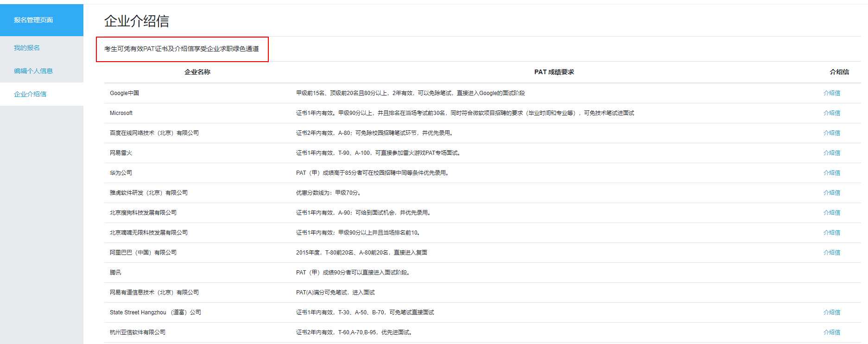Open 介绍信 link for 北京嘀嘀无限科技
Viewport: 868px width, 344px height.
(x=832, y=233)
